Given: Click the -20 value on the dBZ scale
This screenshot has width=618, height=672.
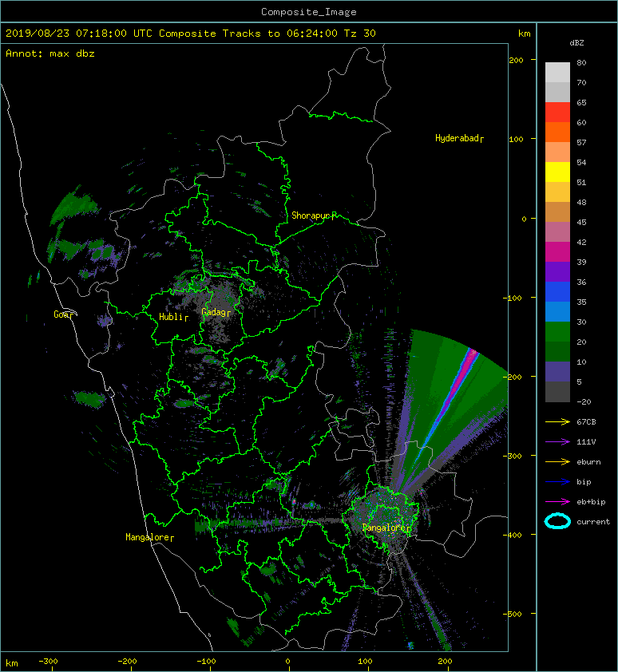Looking at the screenshot, I should (584, 402).
